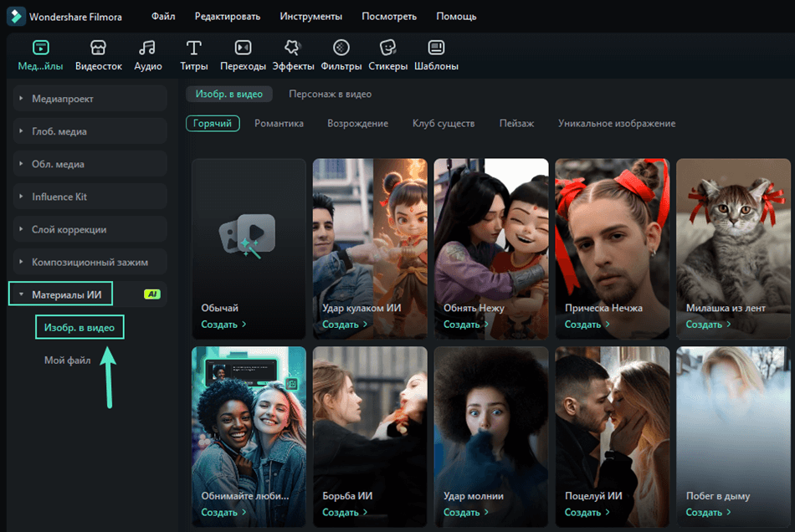Select the Горячий category filter
795x532 pixels.
[213, 124]
